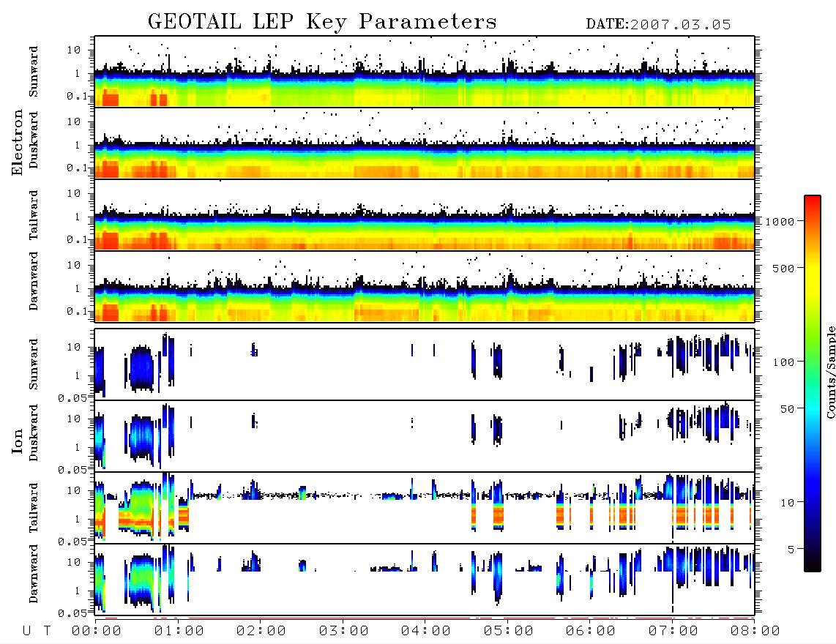Click the "50" color bar tick label
This screenshot has height=644, width=836.
coord(787,409)
